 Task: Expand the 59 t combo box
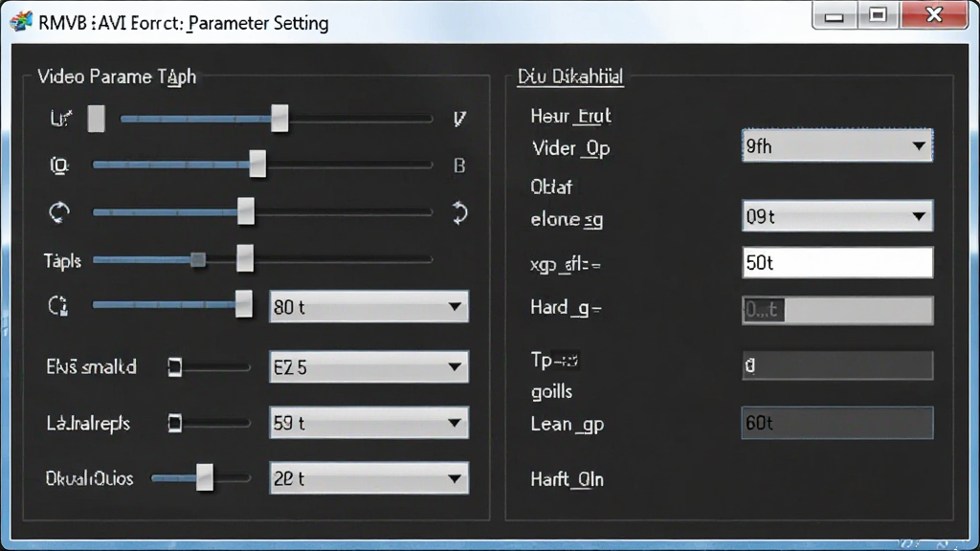click(368, 423)
